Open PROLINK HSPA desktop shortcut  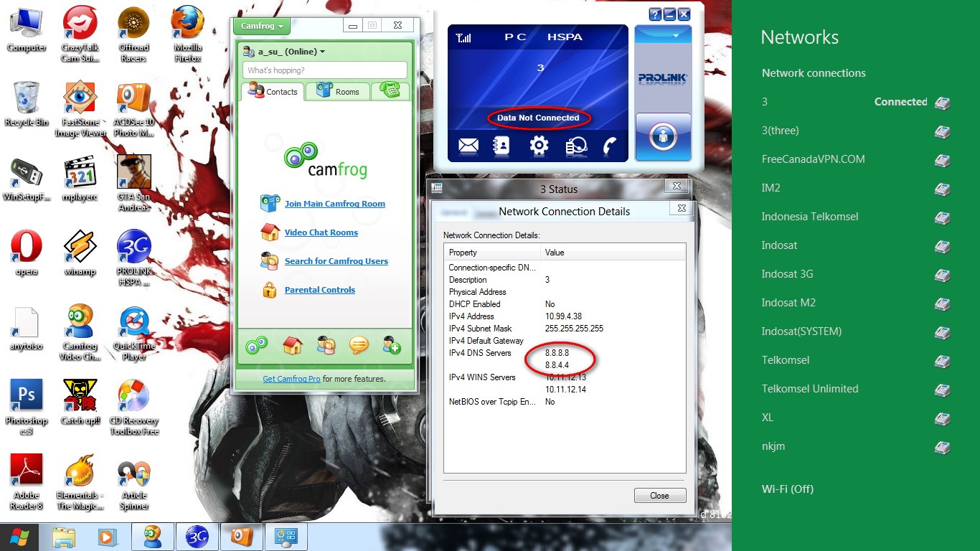point(133,258)
